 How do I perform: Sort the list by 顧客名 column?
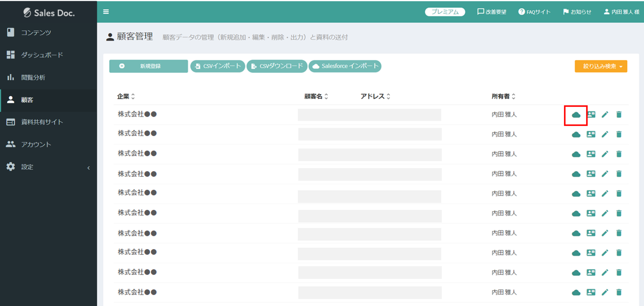(x=316, y=97)
